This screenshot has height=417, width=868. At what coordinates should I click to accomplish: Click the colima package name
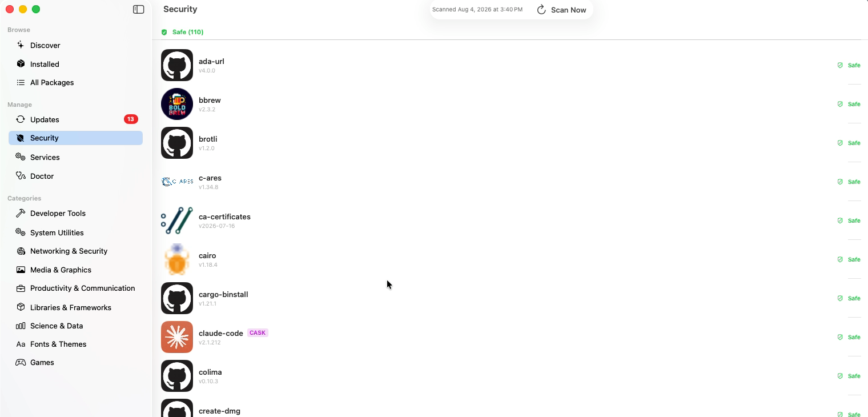(210, 372)
